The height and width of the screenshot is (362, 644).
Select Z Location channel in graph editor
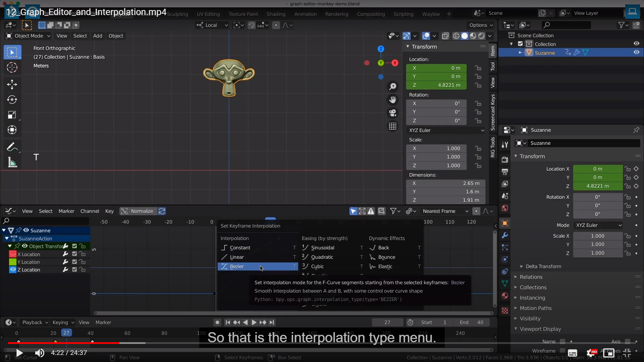pyautogui.click(x=29, y=270)
